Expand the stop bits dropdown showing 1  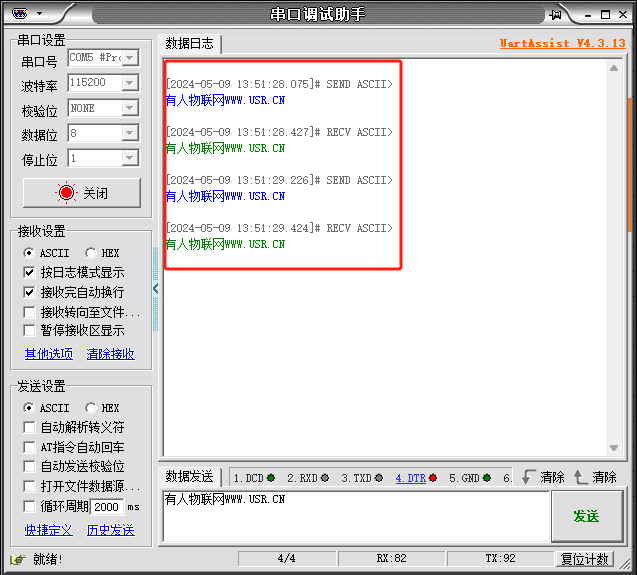pyautogui.click(x=130, y=158)
